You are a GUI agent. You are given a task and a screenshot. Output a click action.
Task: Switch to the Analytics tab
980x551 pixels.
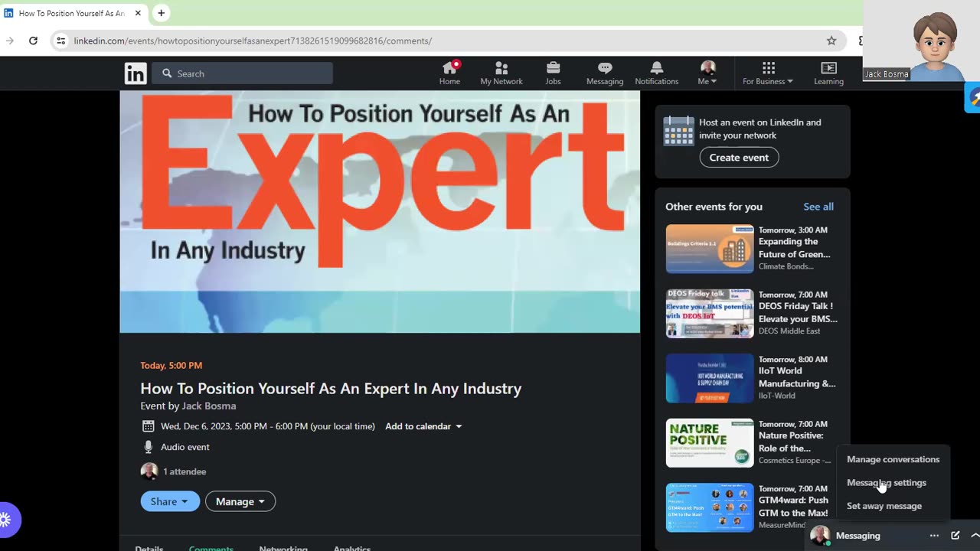pyautogui.click(x=352, y=547)
